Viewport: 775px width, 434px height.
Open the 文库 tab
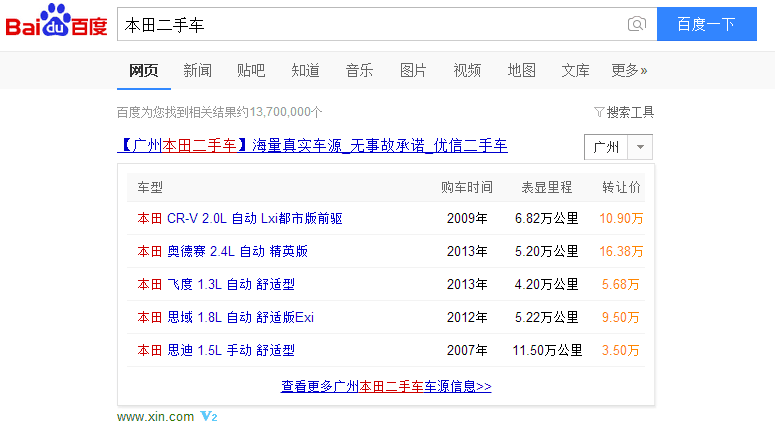575,70
